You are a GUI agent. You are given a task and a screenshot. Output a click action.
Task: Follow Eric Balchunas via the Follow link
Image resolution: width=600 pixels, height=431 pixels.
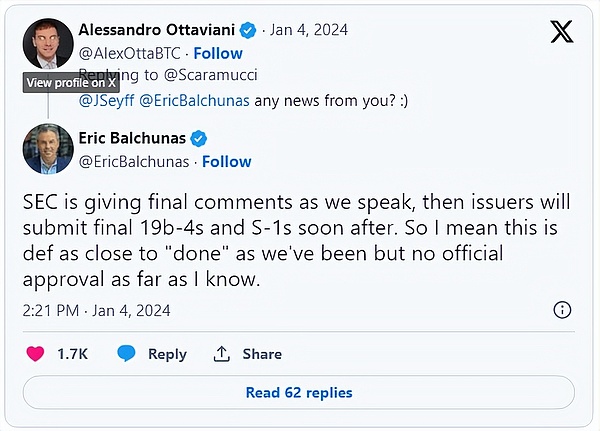[227, 161]
